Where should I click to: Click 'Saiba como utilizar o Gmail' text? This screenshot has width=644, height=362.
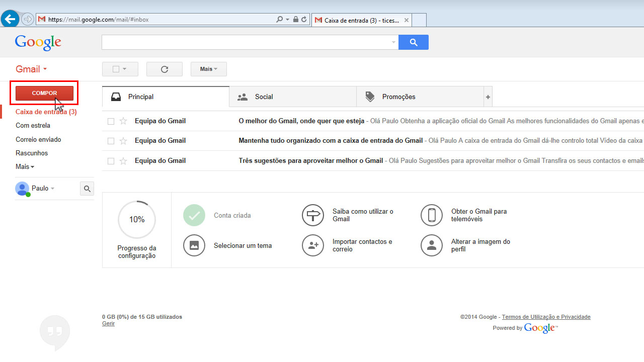click(x=363, y=215)
